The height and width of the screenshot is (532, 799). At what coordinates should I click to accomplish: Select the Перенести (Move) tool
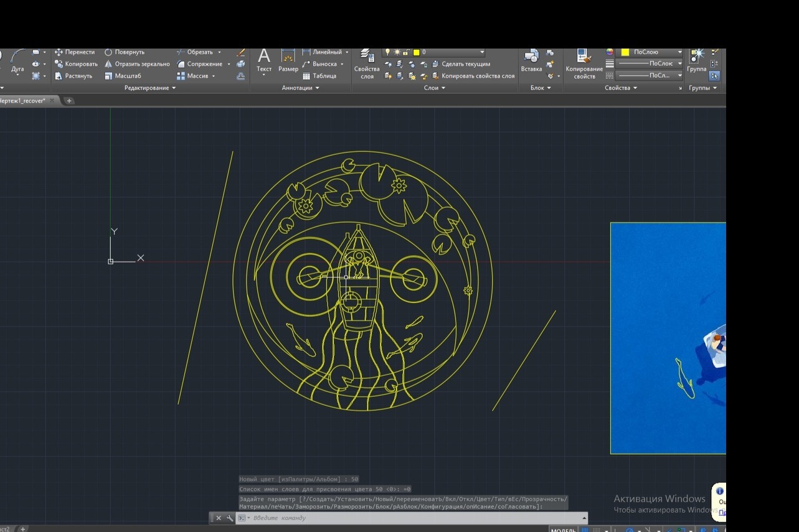pos(75,52)
